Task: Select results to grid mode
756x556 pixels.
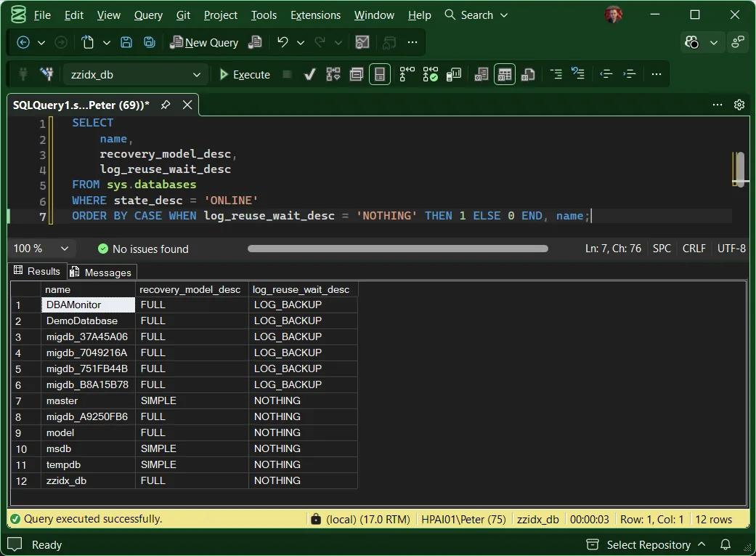Action: [x=505, y=74]
